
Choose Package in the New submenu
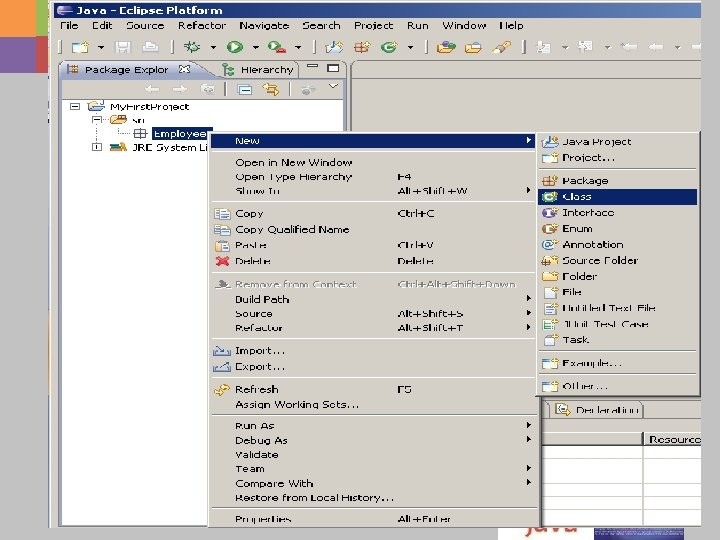(x=618, y=180)
